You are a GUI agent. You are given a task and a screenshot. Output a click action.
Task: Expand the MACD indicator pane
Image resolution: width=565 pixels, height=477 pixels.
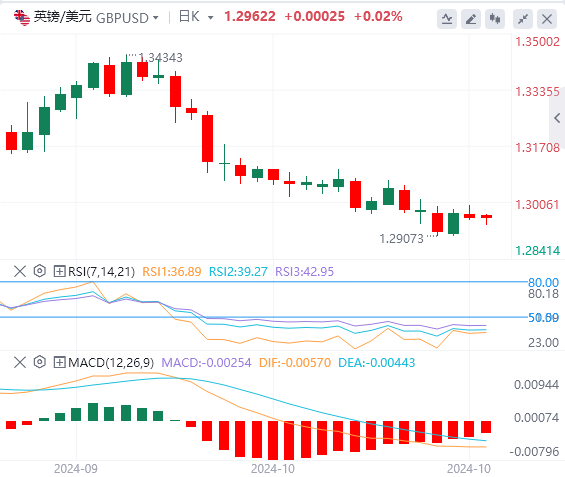click(x=59, y=362)
